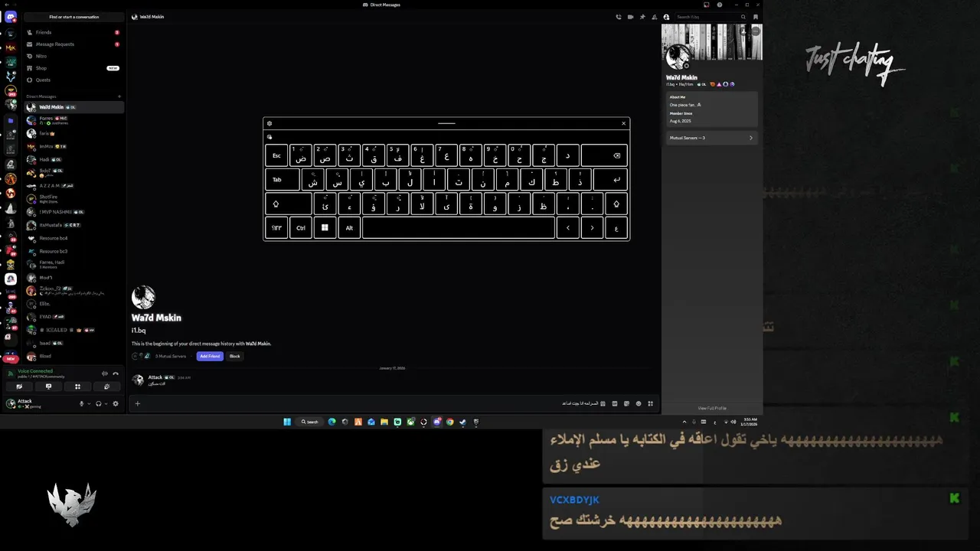Open User Settings gear
Screen dimensions: 980x551
click(116, 403)
